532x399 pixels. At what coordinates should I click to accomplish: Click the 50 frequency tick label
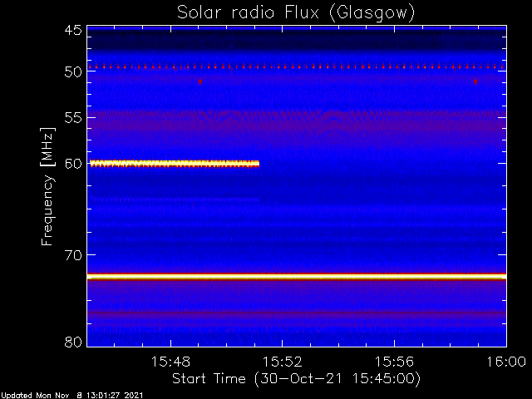pyautogui.click(x=73, y=71)
